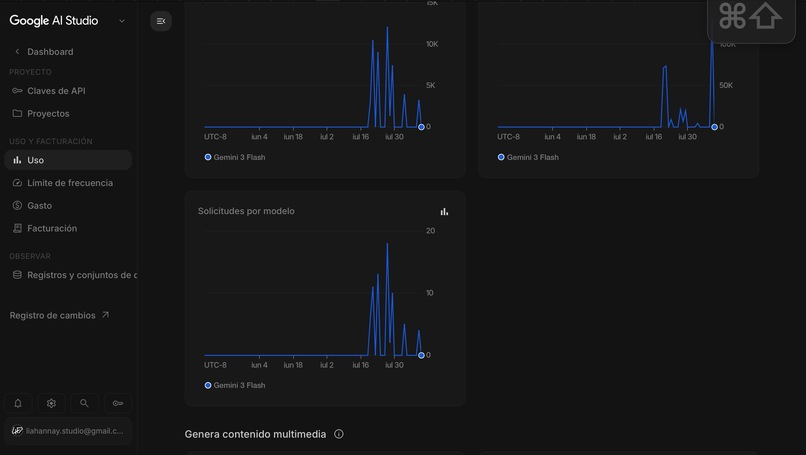Click the back arrow beside Dashboard
The height and width of the screenshot is (455, 806).
[x=17, y=51]
